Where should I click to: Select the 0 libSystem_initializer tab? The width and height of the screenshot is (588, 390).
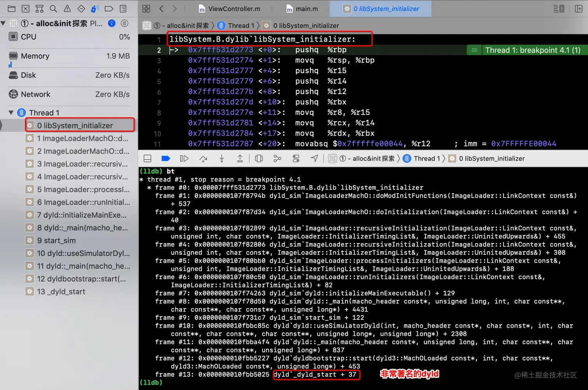pos(381,9)
